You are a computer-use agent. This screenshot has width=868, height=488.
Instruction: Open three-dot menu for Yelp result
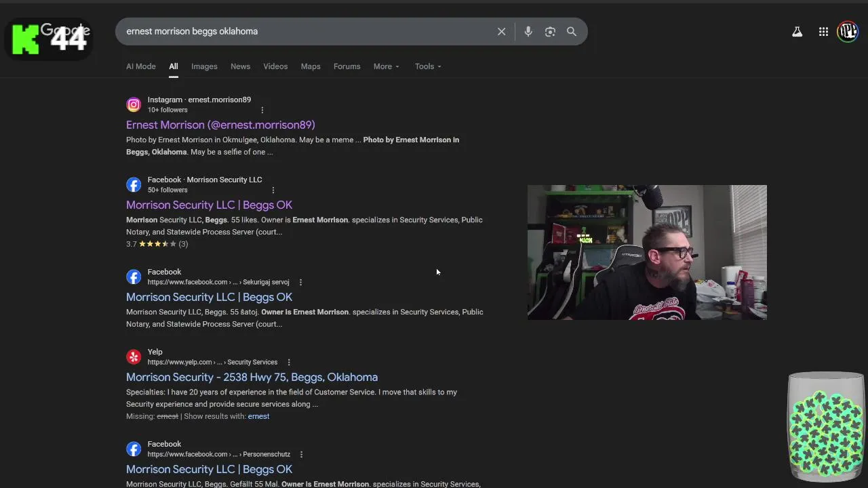click(x=289, y=362)
